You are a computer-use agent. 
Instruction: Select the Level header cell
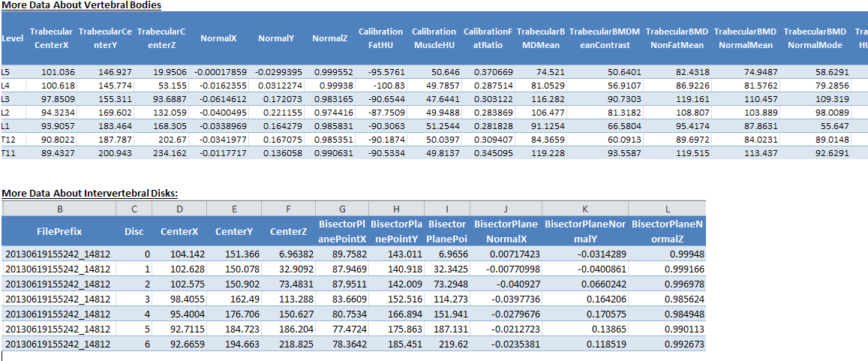[10, 38]
